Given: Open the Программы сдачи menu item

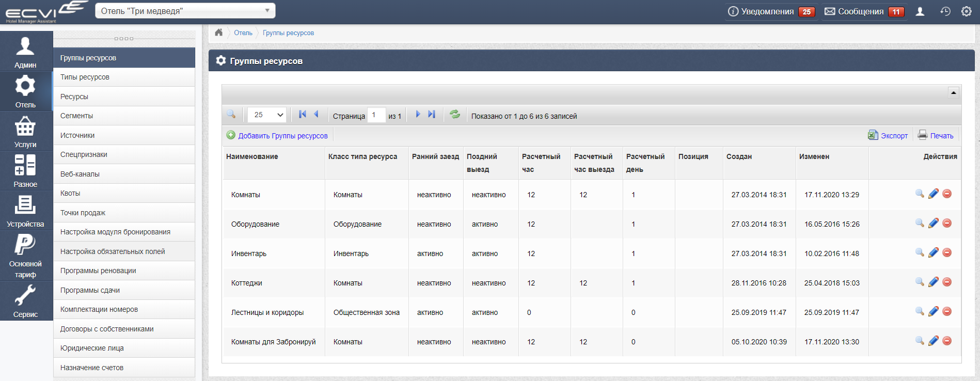Looking at the screenshot, I should 124,290.
